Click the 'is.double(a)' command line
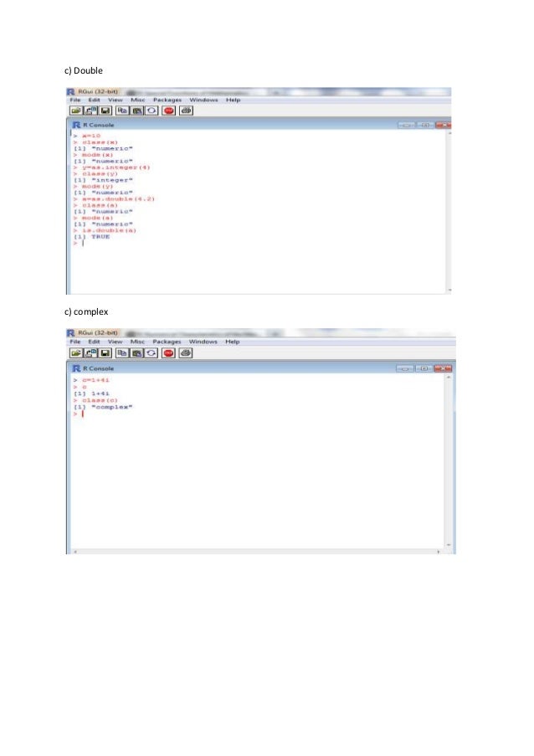 click(105, 230)
